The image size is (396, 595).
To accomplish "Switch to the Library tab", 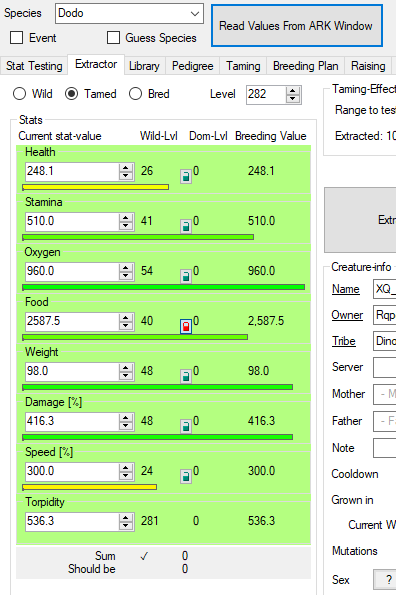I will (x=144, y=66).
